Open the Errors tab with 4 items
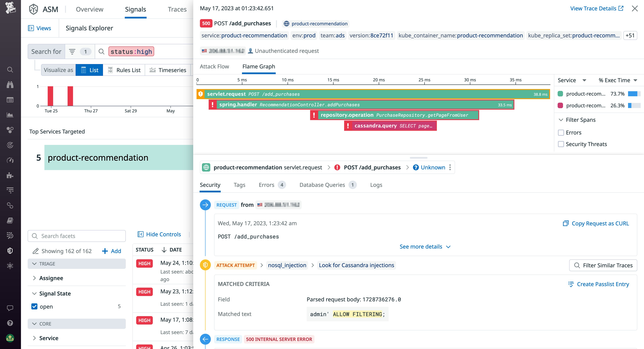 pos(272,185)
